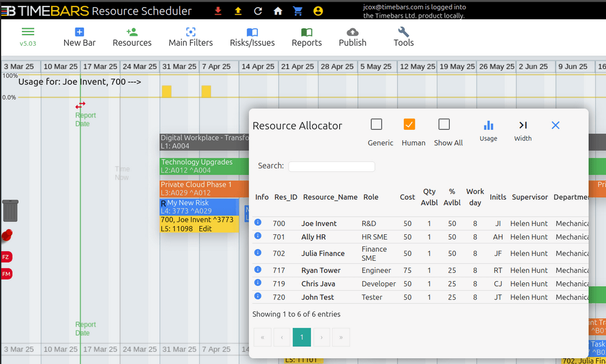Screen dimensions: 606x364
Task: Select resource name John Test
Action: pyautogui.click(x=317, y=297)
